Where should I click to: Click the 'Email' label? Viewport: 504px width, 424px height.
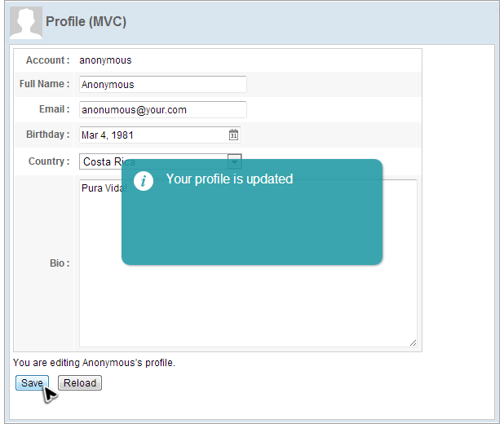point(54,109)
